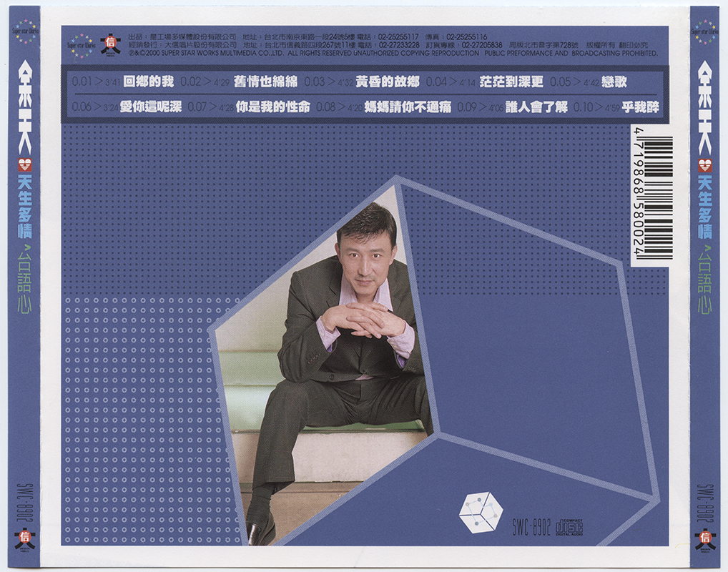Viewport: 728px width, 572px height.
Task: Click the star logo atop the left spine
Action: [x=24, y=33]
